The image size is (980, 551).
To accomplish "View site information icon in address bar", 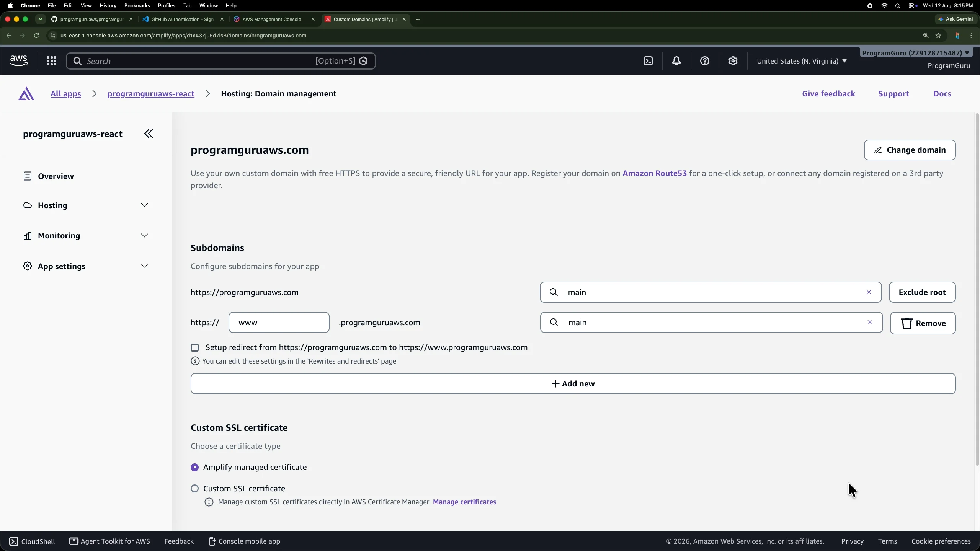I will click(x=53, y=36).
